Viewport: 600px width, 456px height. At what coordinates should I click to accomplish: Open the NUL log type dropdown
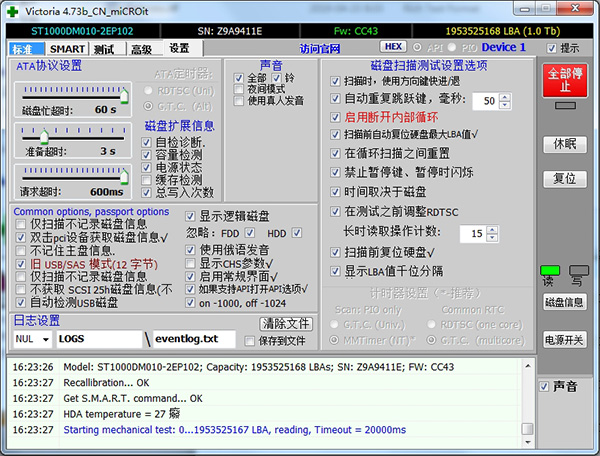coord(33,339)
